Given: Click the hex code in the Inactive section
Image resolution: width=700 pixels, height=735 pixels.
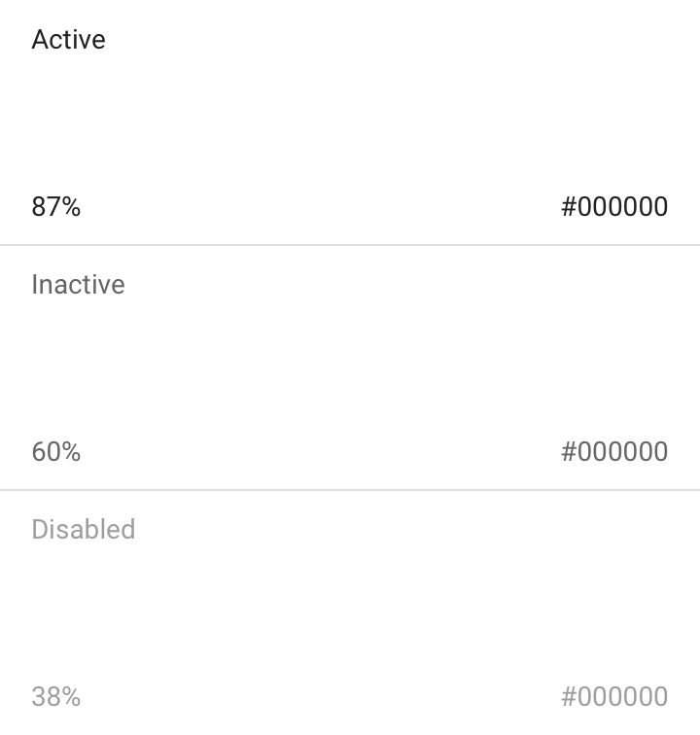Looking at the screenshot, I should [614, 452].
